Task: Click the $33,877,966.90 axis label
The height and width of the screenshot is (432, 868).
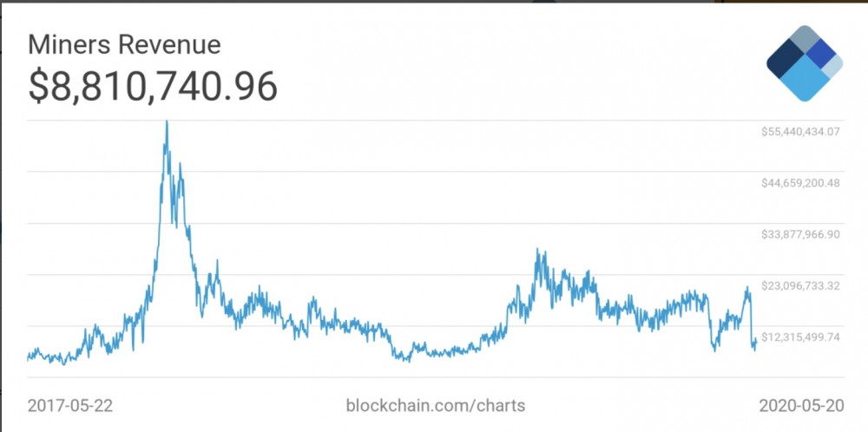Action: click(x=800, y=234)
